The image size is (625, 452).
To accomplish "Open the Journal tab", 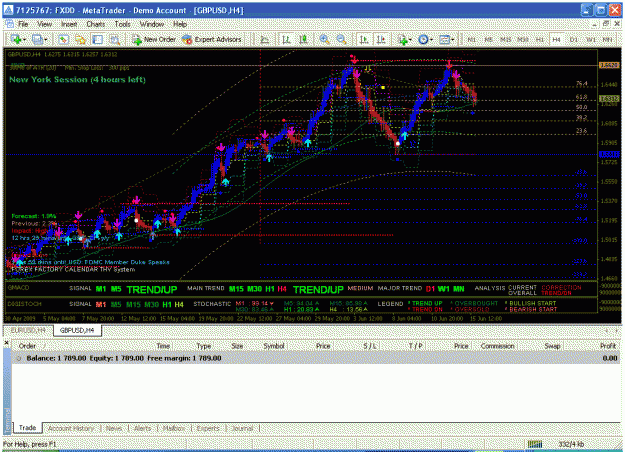I will (242, 428).
